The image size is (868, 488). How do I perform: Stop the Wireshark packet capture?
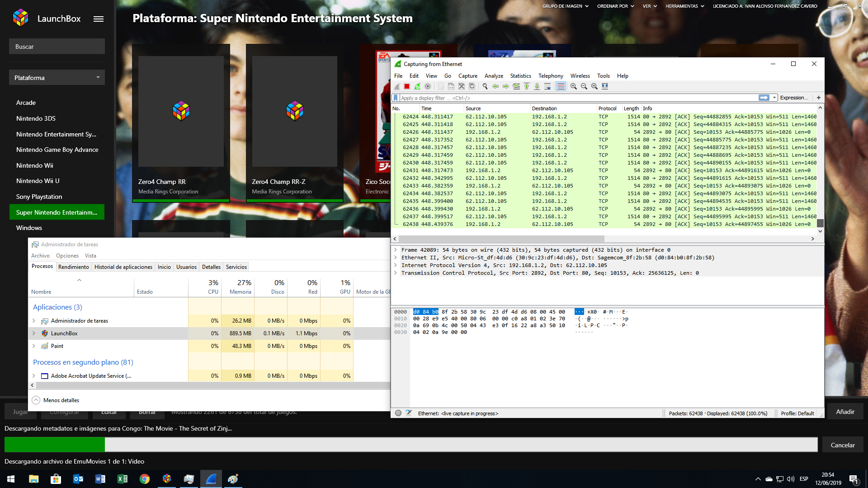click(407, 86)
